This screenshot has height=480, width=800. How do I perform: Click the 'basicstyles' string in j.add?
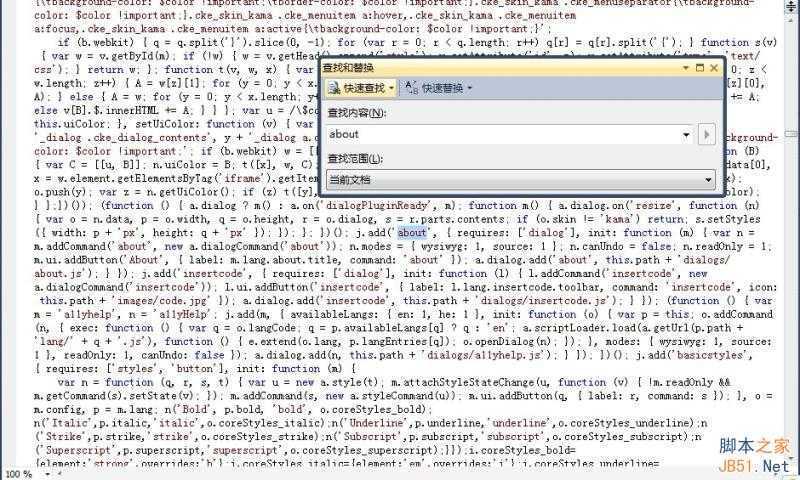pyautogui.click(x=709, y=356)
